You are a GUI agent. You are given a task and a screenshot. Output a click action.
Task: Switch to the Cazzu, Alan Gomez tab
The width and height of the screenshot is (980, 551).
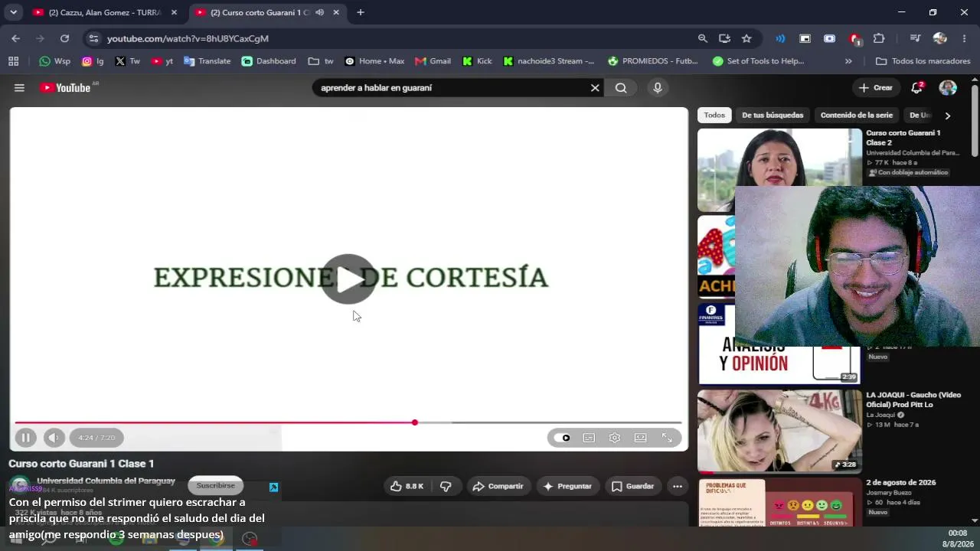click(x=104, y=12)
